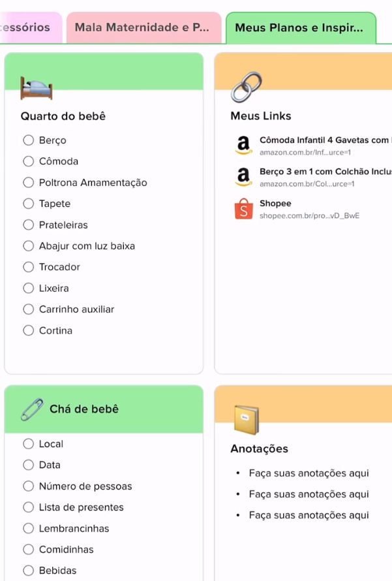Open the shopee.com.br product link
The height and width of the screenshot is (581, 392).
[309, 215]
